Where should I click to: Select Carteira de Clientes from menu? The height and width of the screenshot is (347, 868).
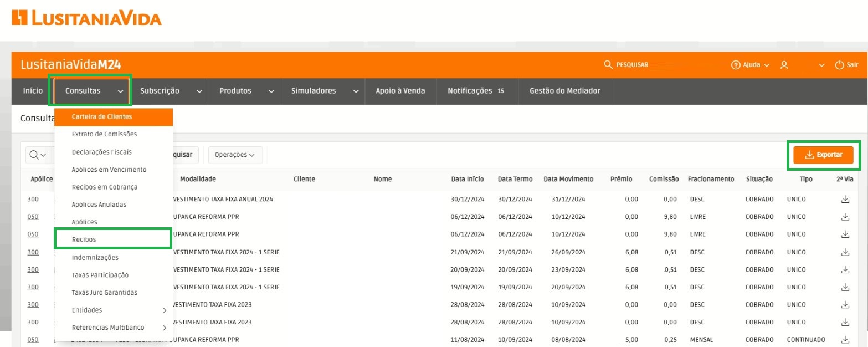(x=114, y=117)
